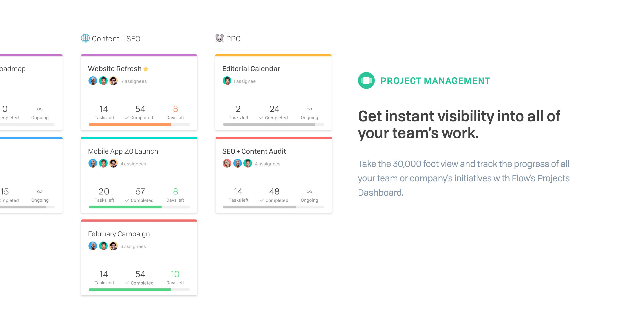Open the Mobile App 2.0 Launch project
Image resolution: width=644 pixels, height=327 pixels.
123,151
